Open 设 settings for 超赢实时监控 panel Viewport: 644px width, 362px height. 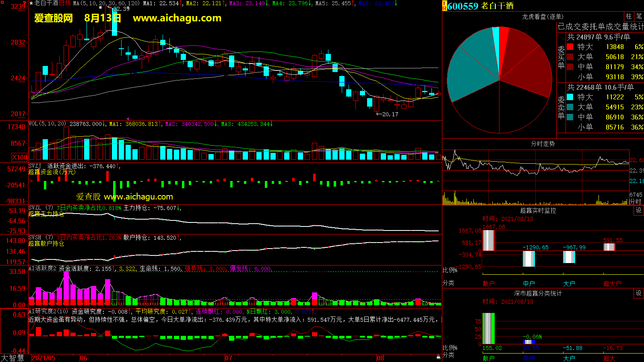coord(639,210)
